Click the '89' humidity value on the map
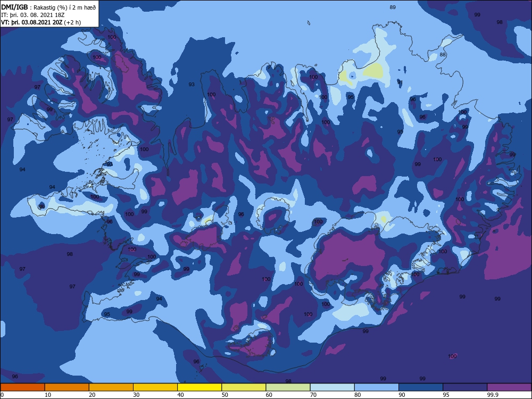The height and width of the screenshot is (399, 532). (393, 7)
